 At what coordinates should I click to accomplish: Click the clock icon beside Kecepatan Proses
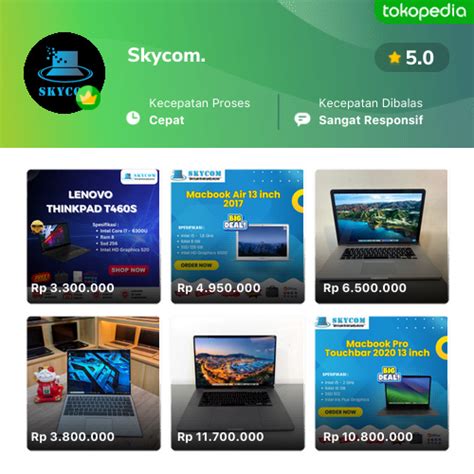click(133, 118)
